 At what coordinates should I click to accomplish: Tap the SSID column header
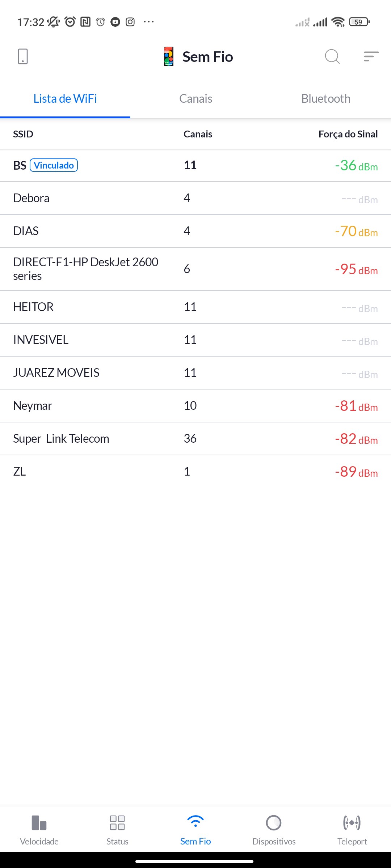(23, 134)
